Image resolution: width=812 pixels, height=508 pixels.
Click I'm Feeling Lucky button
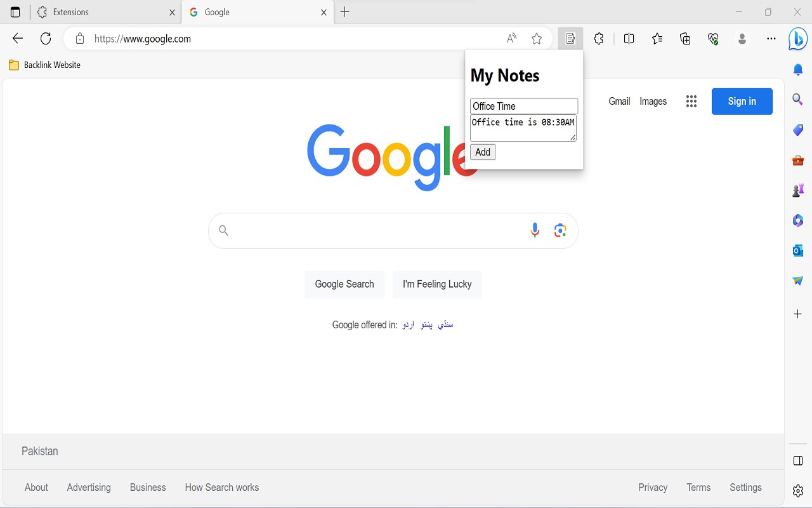437,284
